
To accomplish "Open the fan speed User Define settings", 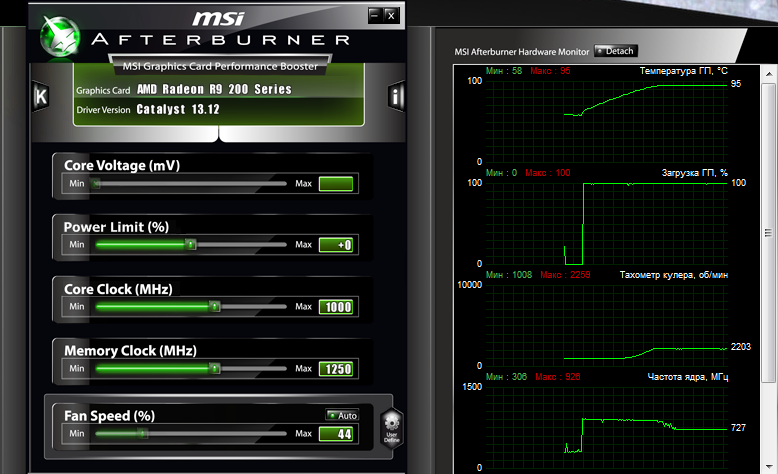I will pos(391,428).
